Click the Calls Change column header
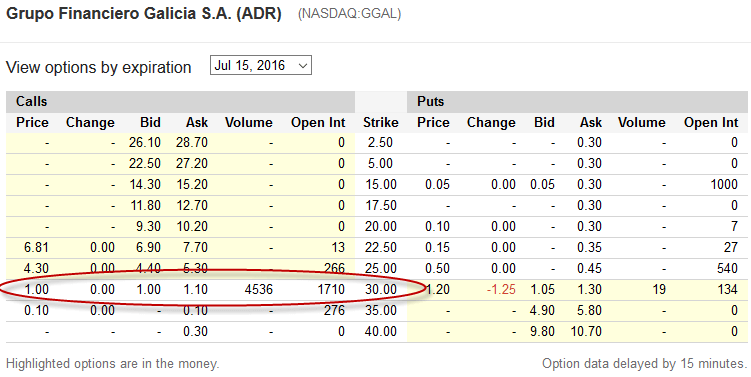Image resolution: width=751 pixels, height=377 pixels. pos(90,123)
